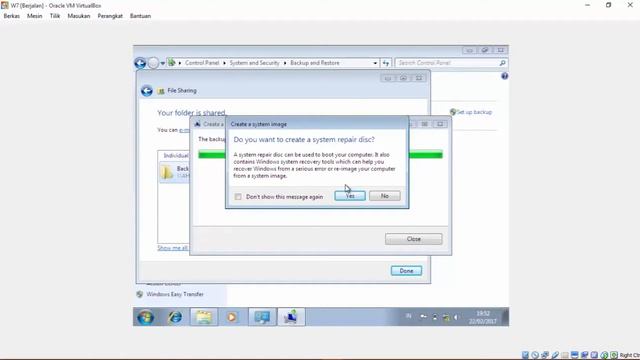Click the File Sharing back arrow
Screen dimensions: 640x360
147,91
